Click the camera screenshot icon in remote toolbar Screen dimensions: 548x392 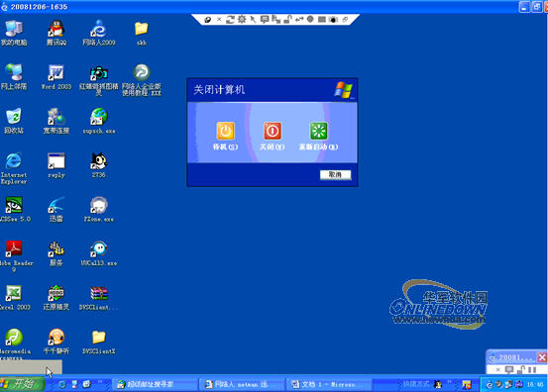[333, 20]
